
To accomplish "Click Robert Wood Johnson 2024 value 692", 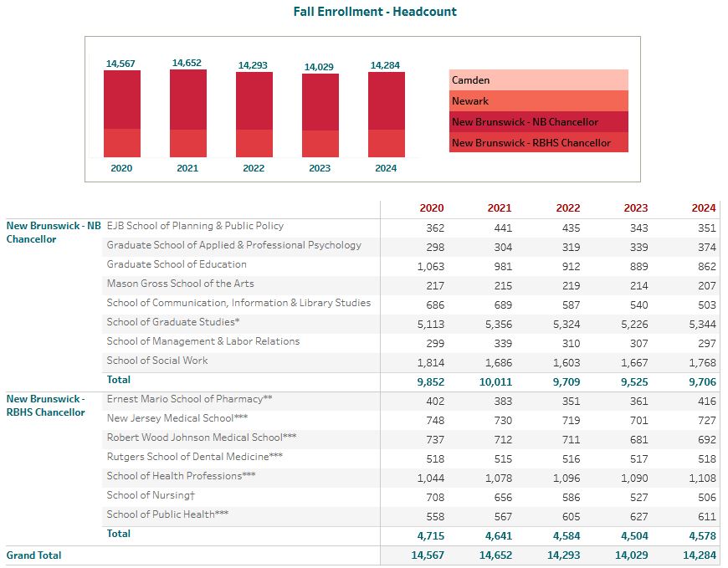I will [707, 440].
